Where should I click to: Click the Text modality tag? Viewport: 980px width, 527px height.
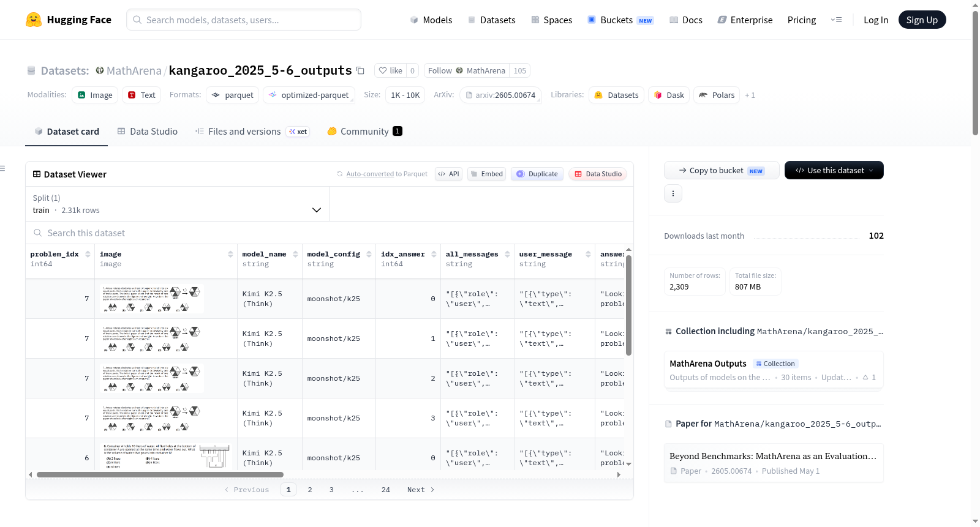141,95
